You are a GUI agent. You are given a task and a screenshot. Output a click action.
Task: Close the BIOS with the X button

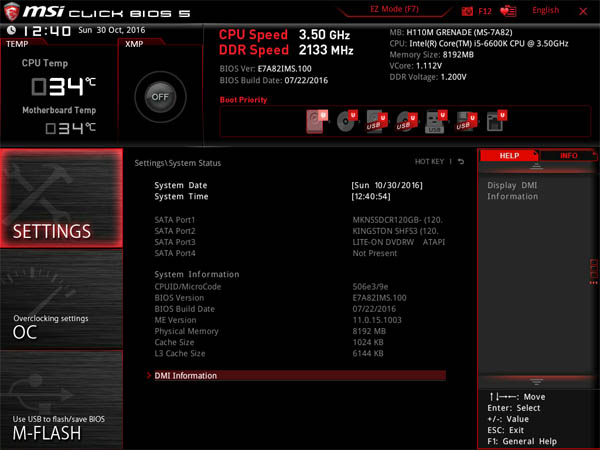583,11
